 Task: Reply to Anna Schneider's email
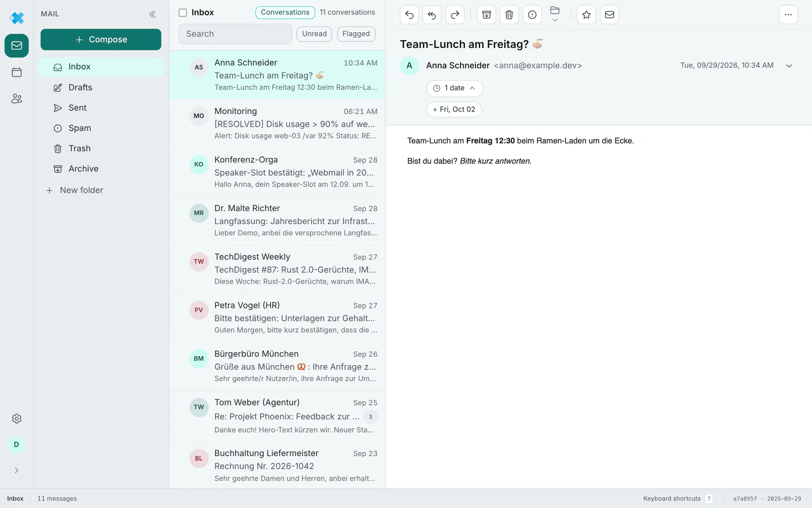(409, 15)
